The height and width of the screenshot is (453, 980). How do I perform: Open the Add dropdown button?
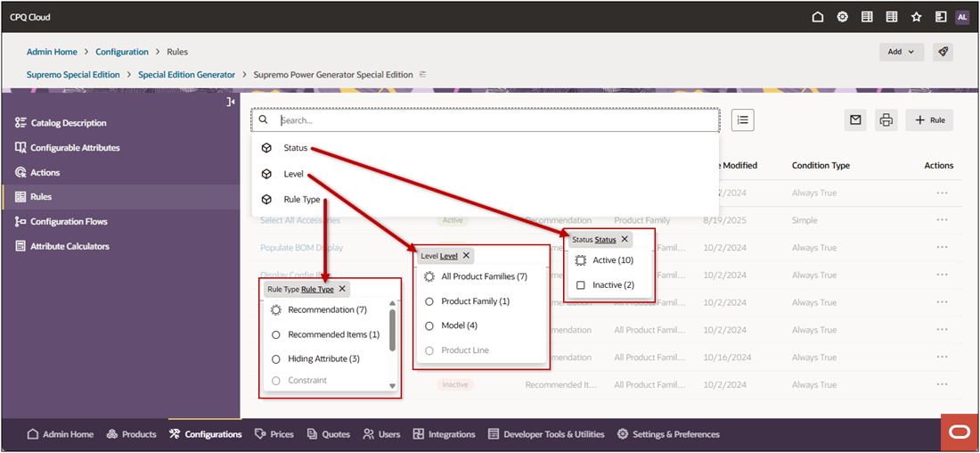(902, 52)
